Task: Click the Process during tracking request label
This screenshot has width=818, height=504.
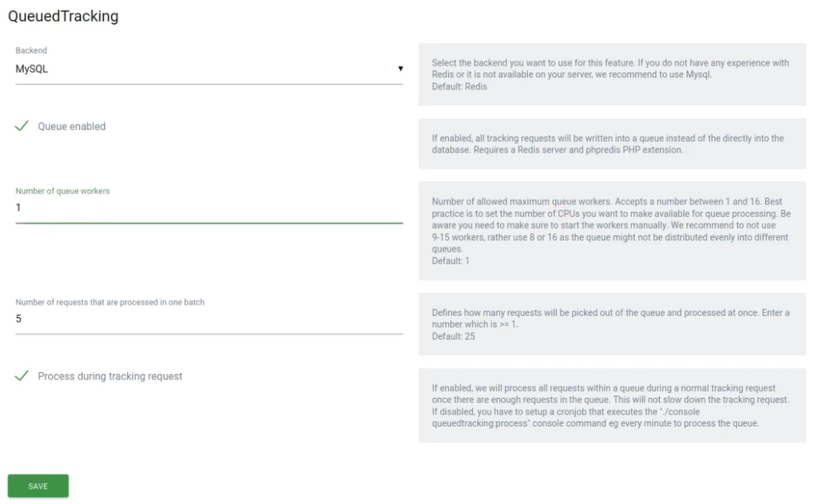Action: coord(109,375)
